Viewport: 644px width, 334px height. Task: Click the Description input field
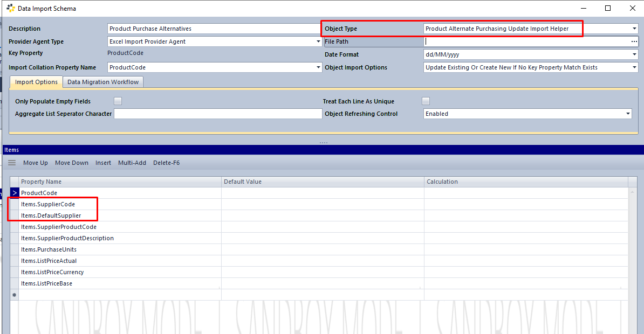(x=214, y=29)
